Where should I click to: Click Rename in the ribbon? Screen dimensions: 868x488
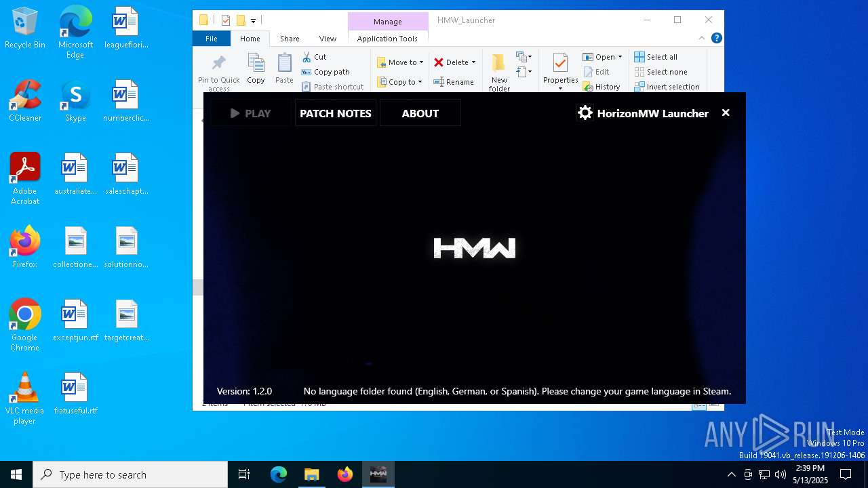(x=454, y=82)
